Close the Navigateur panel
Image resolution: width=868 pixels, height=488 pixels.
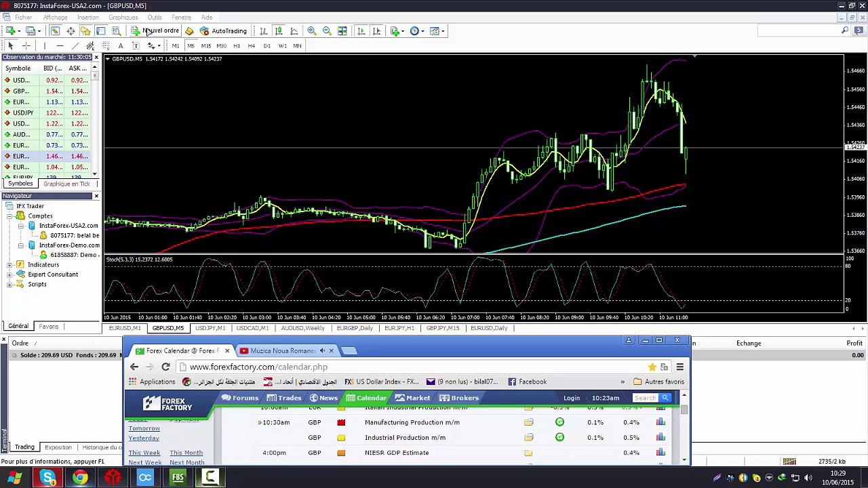point(96,196)
